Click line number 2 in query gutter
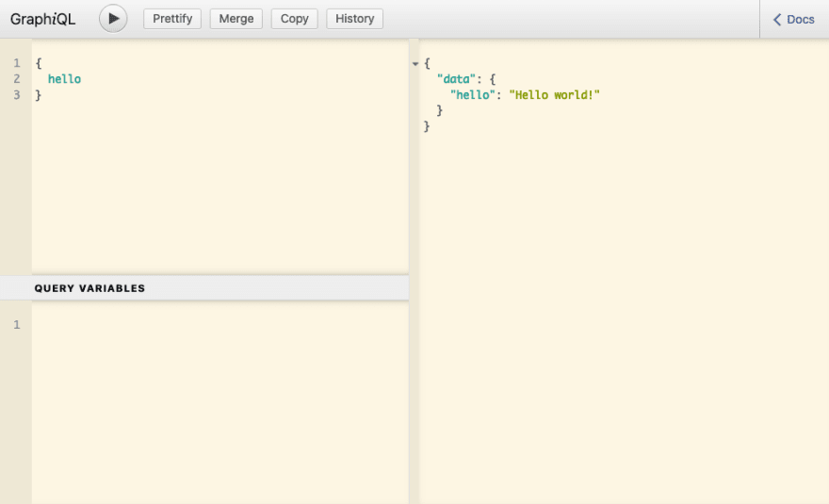The image size is (829, 504). 17,79
